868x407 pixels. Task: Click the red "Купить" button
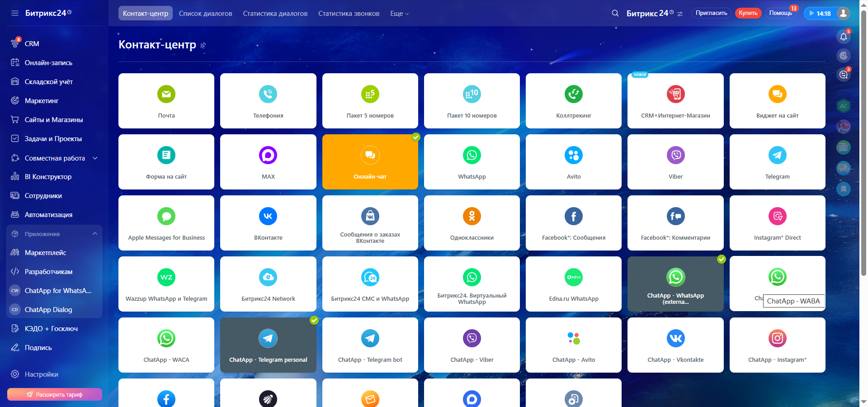[x=748, y=13]
